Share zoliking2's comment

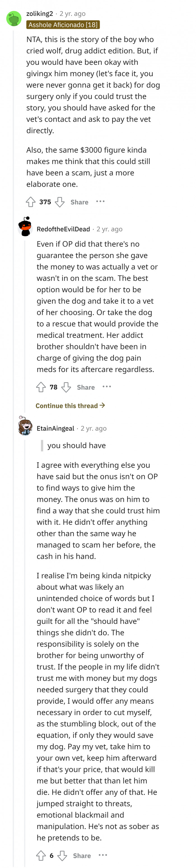[79, 202]
